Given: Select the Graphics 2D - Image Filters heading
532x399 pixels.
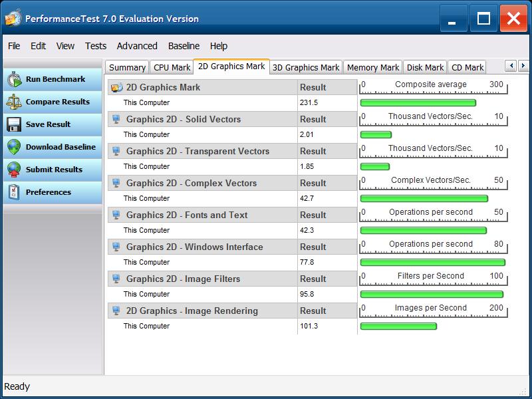Looking at the screenshot, I should [x=184, y=279].
